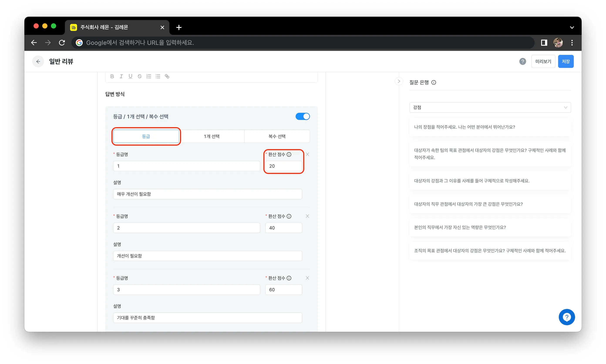Toggle the 등급 / 1개 선택 / 복수 선택 switch
Viewport: 606px width, 364px height.
(302, 116)
